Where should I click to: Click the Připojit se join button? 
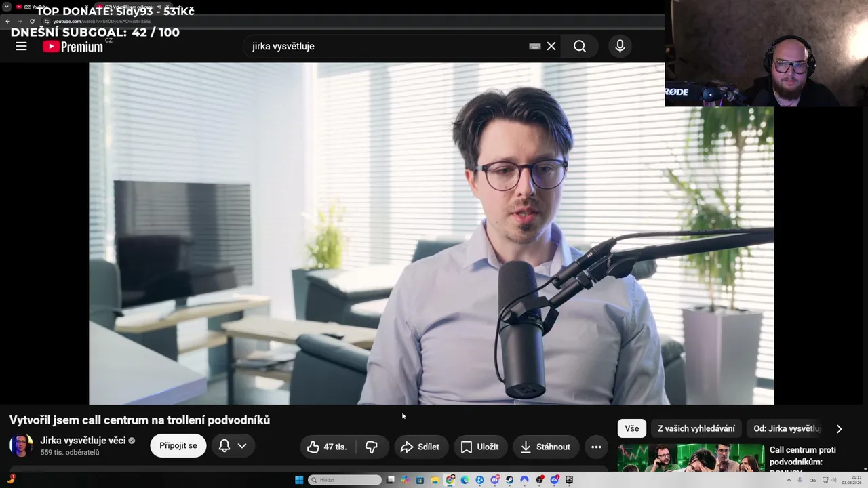(178, 445)
